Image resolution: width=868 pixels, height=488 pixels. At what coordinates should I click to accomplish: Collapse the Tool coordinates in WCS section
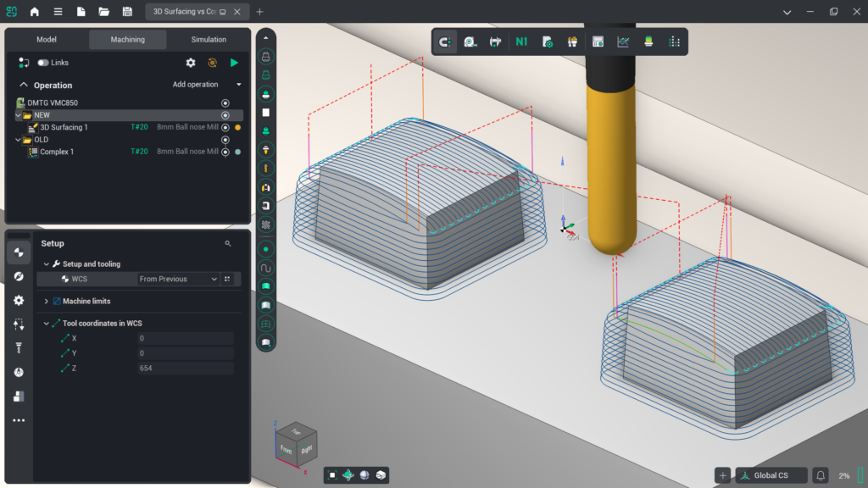[x=47, y=323]
